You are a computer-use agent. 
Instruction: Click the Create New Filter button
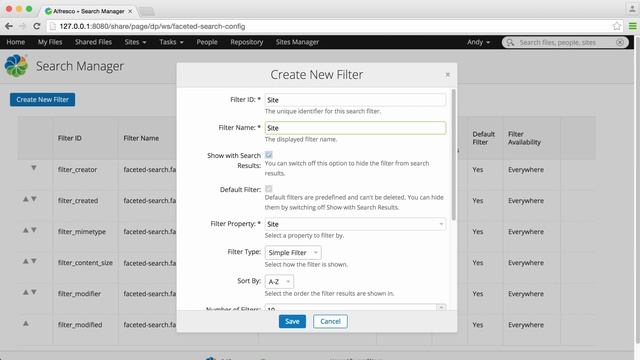pyautogui.click(x=42, y=100)
